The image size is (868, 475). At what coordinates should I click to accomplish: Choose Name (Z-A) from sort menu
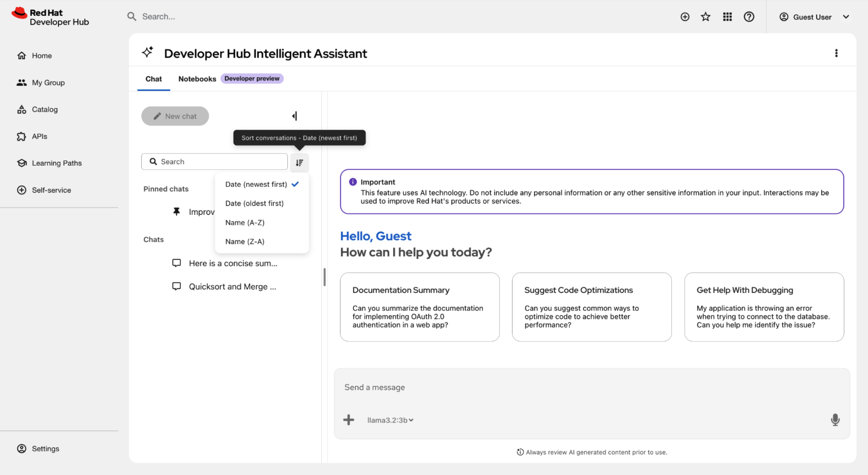tap(262, 241)
